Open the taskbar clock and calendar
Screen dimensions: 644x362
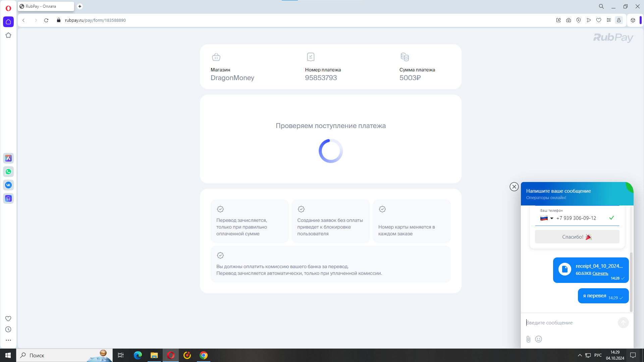[x=615, y=355]
